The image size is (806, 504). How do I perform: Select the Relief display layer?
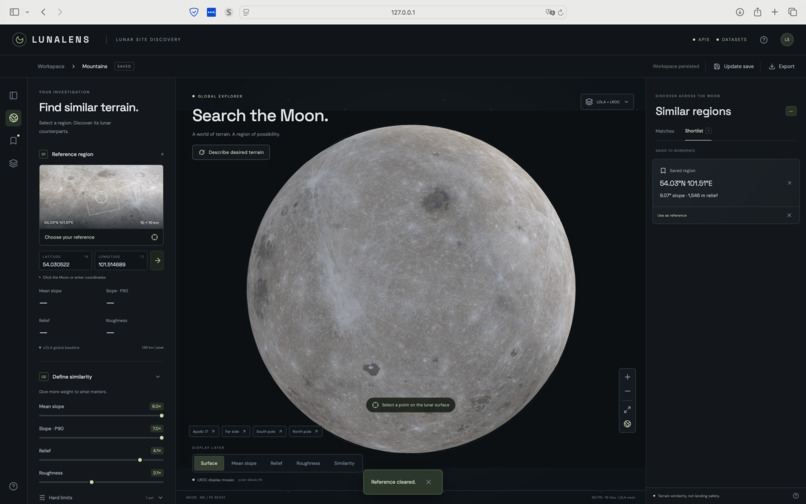click(x=276, y=463)
